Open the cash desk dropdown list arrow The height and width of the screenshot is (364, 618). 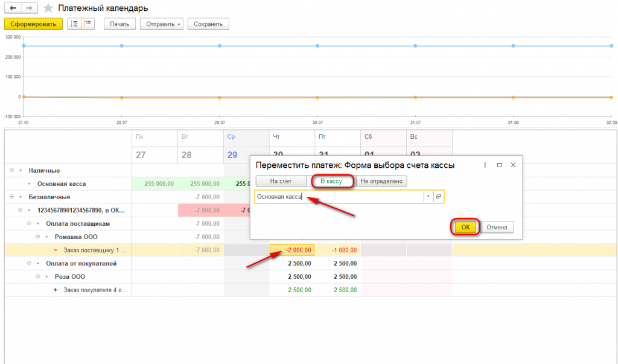428,196
